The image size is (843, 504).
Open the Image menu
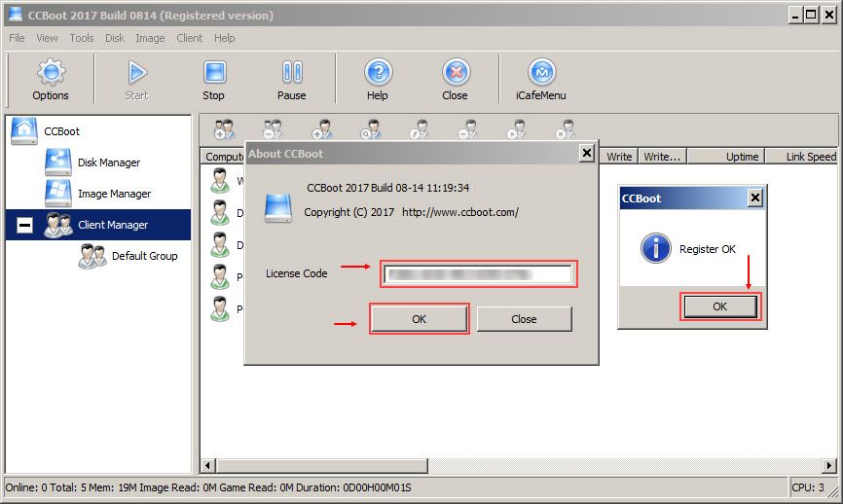[x=150, y=38]
